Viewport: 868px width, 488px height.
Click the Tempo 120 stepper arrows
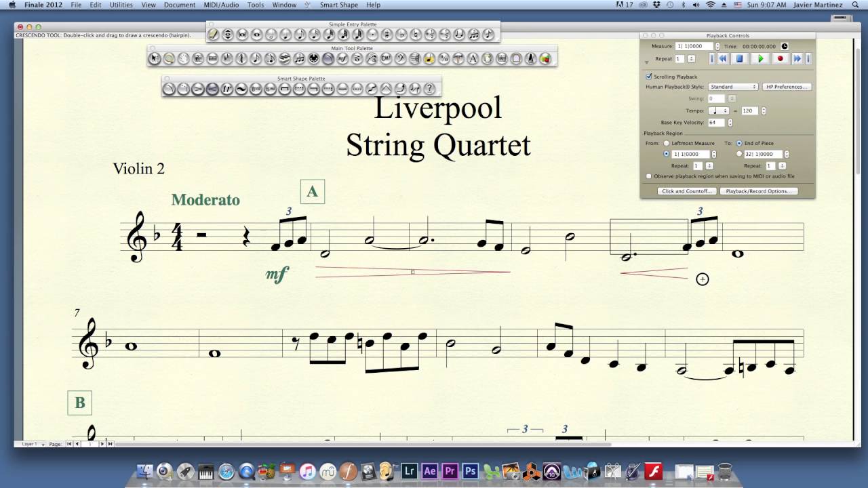[764, 110]
